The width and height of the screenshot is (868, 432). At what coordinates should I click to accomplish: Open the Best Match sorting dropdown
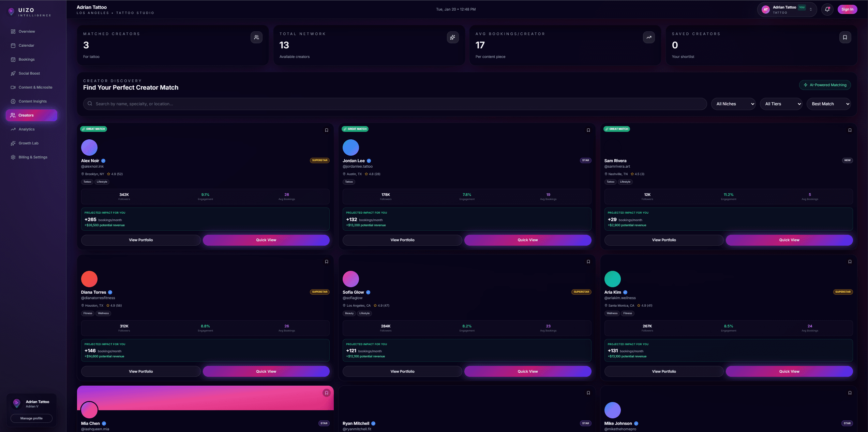tap(829, 104)
